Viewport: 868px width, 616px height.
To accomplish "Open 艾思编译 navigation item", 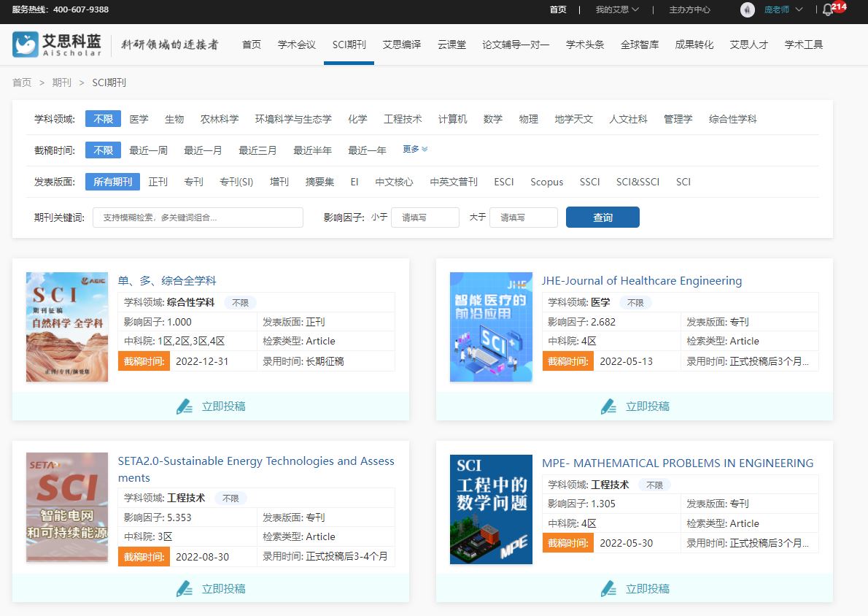I will tap(401, 45).
